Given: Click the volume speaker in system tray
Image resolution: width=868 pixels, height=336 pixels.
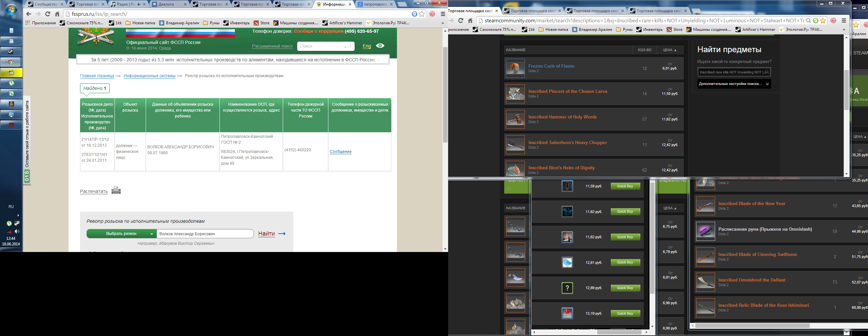Looking at the screenshot, I should [x=17, y=232].
